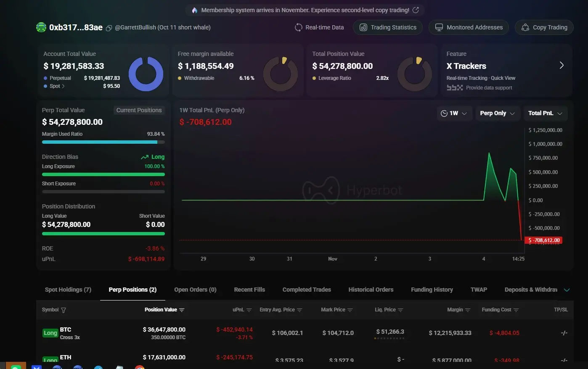Viewport: 588px width, 369px height.
Task: Open the 1W time range dropdown
Action: click(x=454, y=113)
